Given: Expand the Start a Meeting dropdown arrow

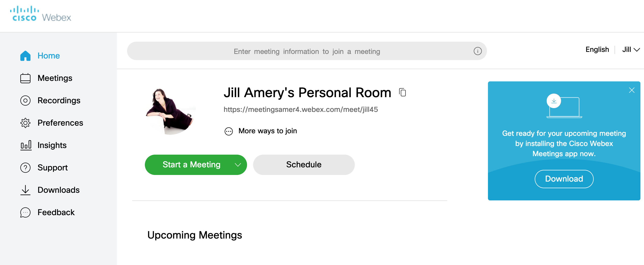Looking at the screenshot, I should click(238, 165).
